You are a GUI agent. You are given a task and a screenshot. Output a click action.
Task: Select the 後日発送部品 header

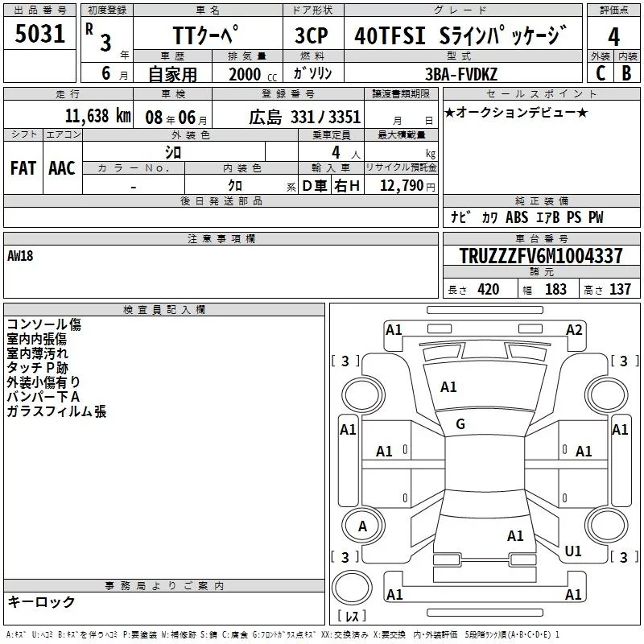tap(221, 200)
